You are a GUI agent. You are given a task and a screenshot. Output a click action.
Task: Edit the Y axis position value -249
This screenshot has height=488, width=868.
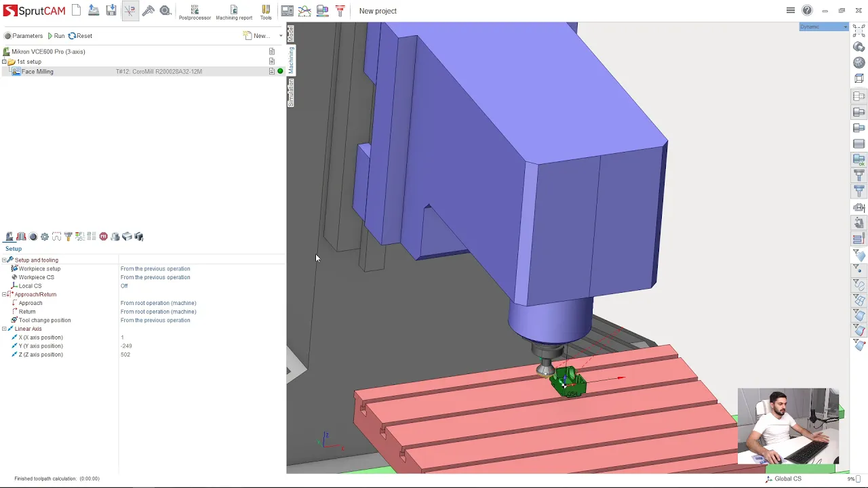coord(126,346)
